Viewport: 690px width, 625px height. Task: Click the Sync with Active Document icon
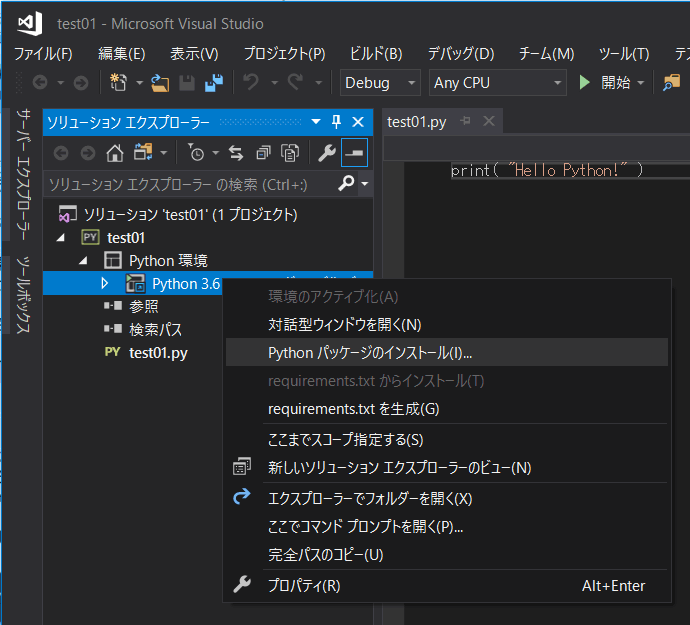pyautogui.click(x=236, y=153)
